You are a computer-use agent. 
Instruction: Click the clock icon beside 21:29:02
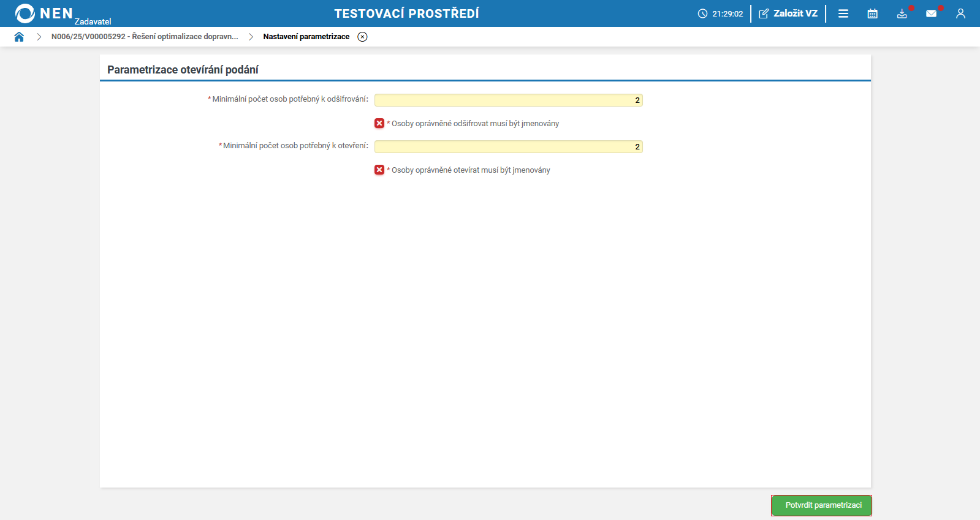[x=702, y=13]
